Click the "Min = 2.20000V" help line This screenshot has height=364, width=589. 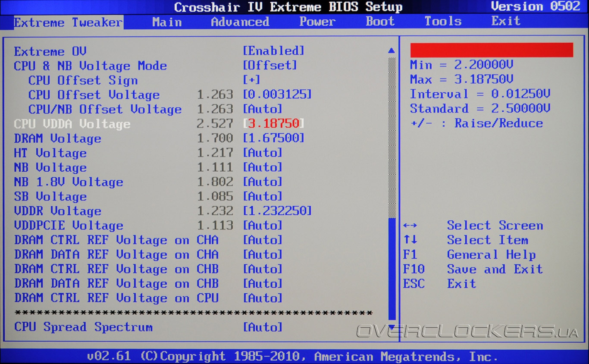[461, 65]
